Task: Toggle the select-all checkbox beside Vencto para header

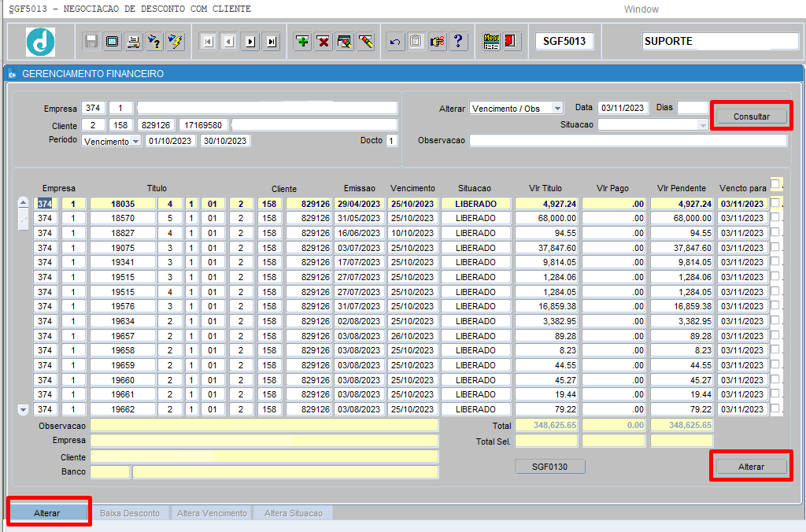Action: (775, 184)
